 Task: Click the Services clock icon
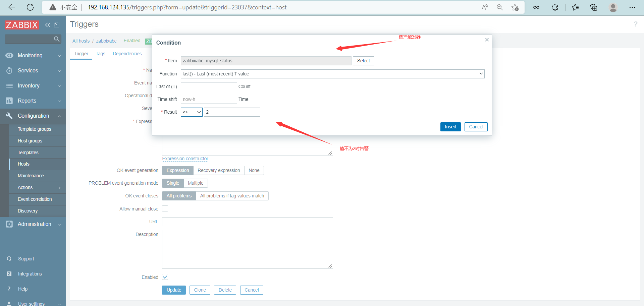(9, 71)
